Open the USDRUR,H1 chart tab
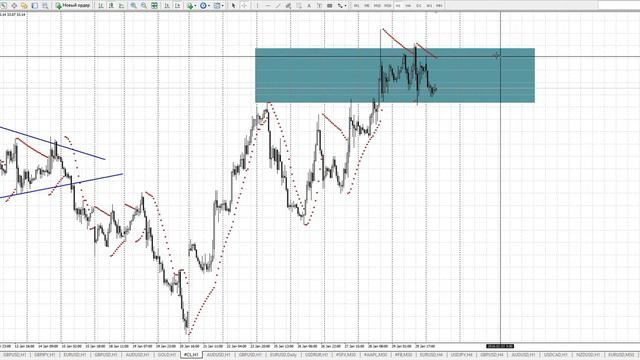 click(x=316, y=355)
